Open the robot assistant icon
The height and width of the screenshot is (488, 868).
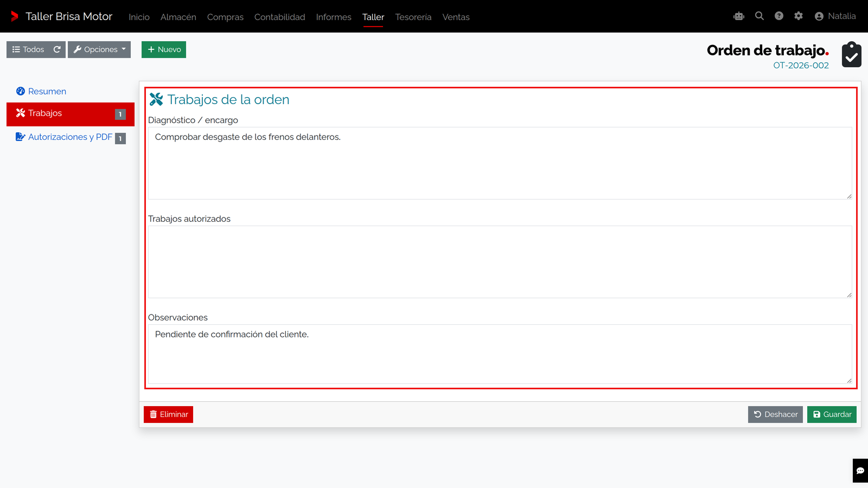[739, 16]
